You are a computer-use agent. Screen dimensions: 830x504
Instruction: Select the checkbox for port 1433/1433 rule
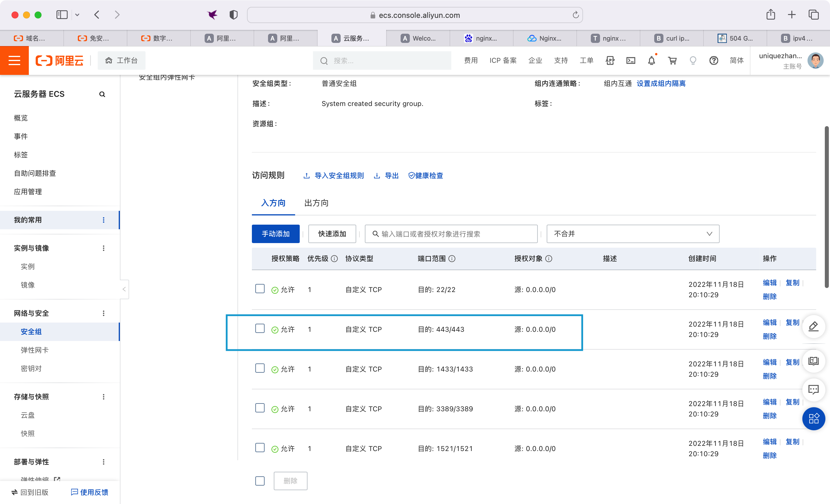[260, 368]
